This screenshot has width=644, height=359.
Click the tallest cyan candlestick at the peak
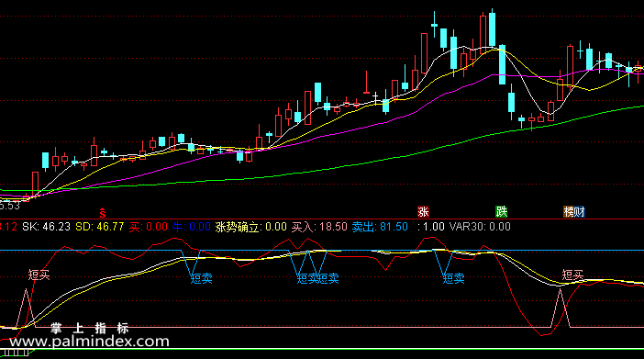[492, 28]
